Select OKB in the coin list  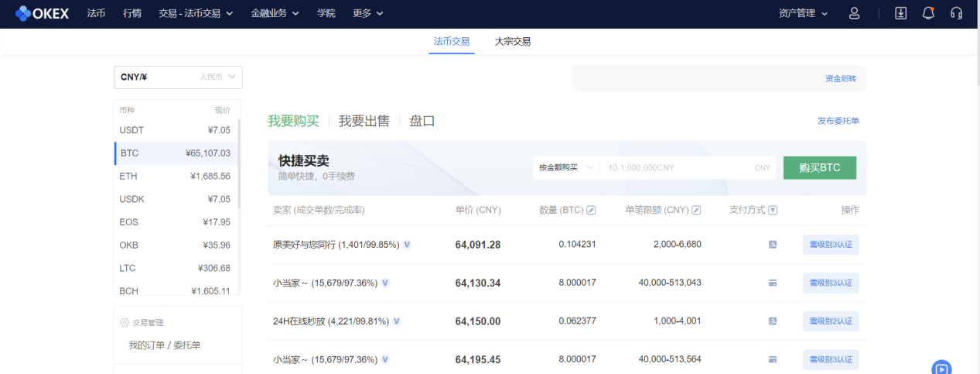176,245
